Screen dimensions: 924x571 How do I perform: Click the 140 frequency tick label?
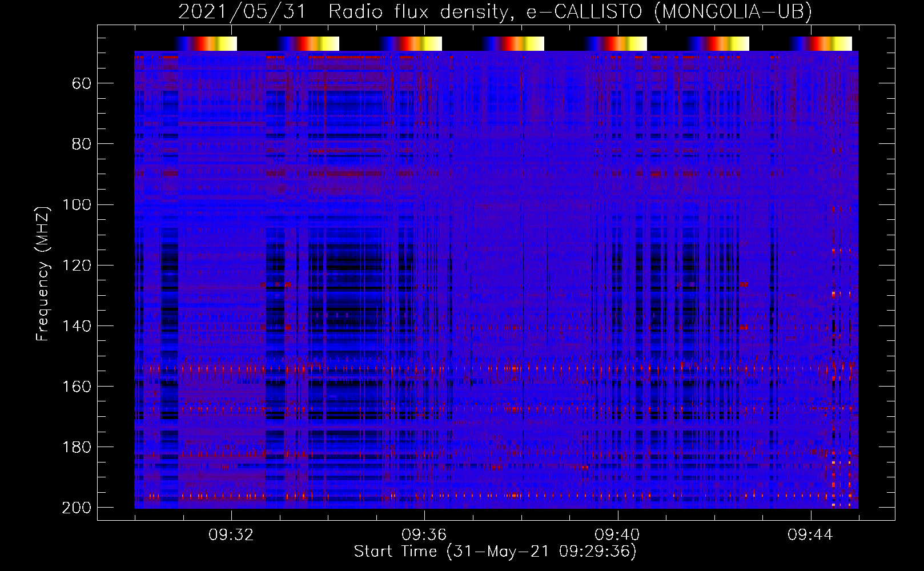[x=77, y=326]
